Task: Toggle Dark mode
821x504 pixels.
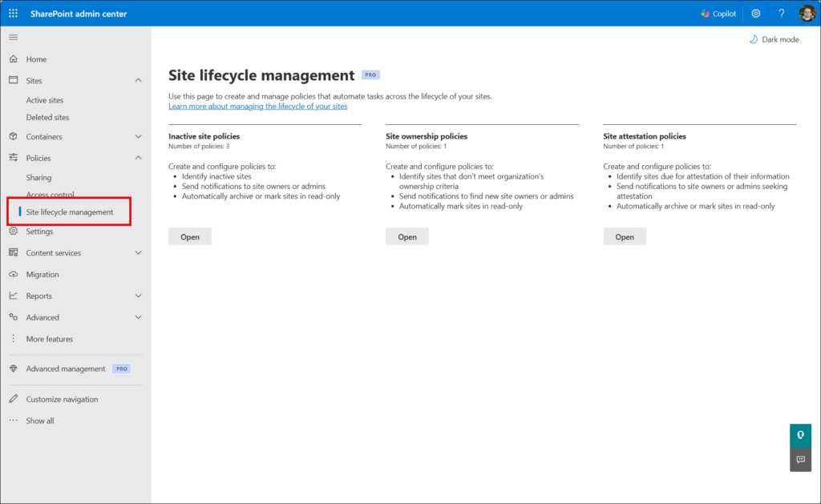Action: pos(774,39)
